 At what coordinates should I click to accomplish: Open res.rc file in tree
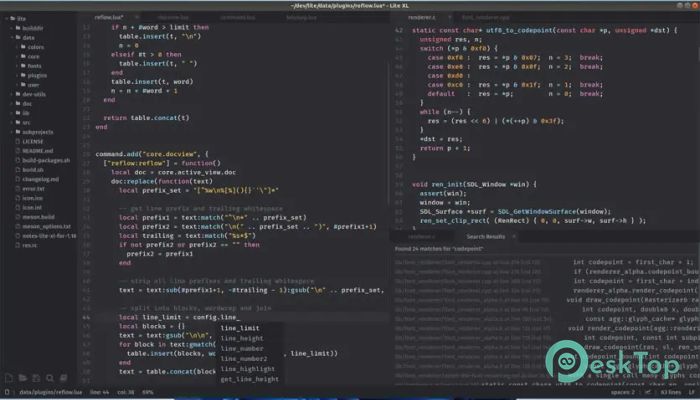[x=29, y=246]
